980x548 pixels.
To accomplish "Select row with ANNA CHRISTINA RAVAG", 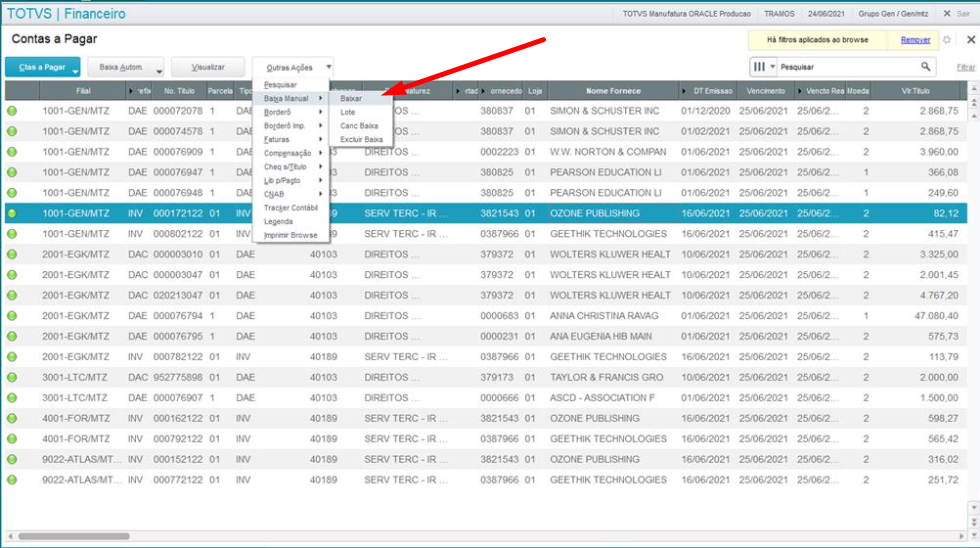I will (486, 316).
